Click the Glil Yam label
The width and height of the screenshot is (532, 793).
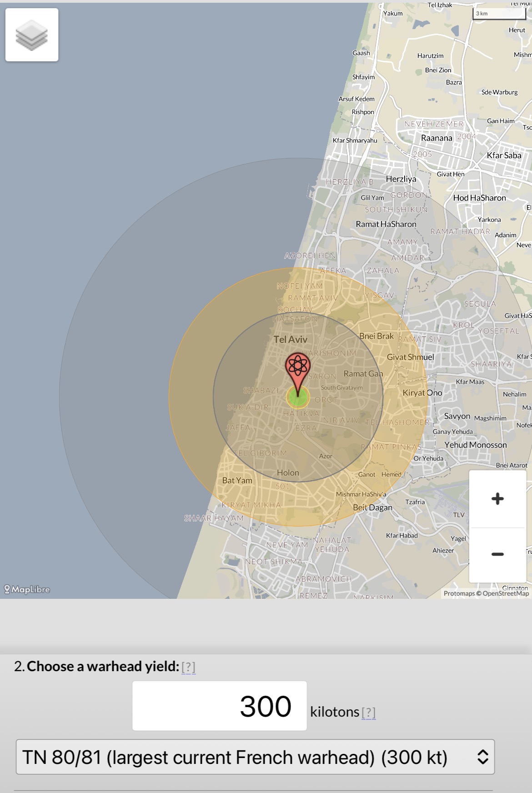tap(372, 197)
